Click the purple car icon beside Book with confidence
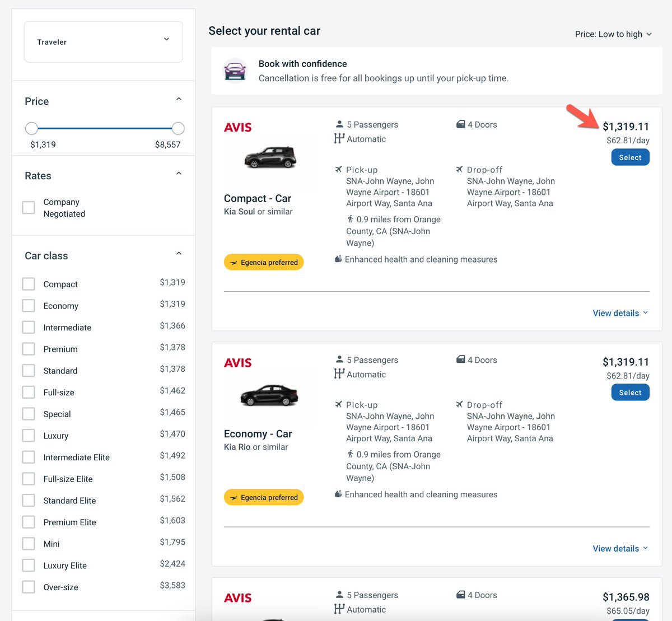This screenshot has width=672, height=621. click(235, 71)
